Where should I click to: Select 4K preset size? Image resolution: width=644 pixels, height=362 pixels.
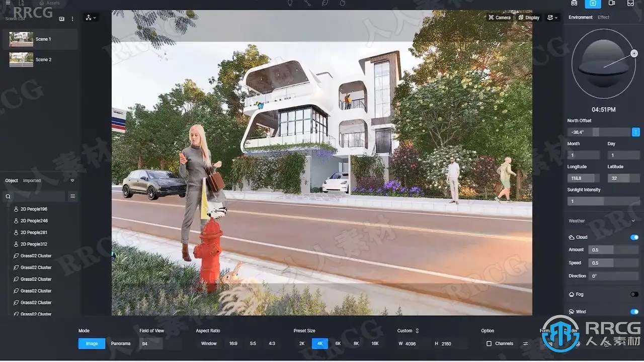[320, 344]
